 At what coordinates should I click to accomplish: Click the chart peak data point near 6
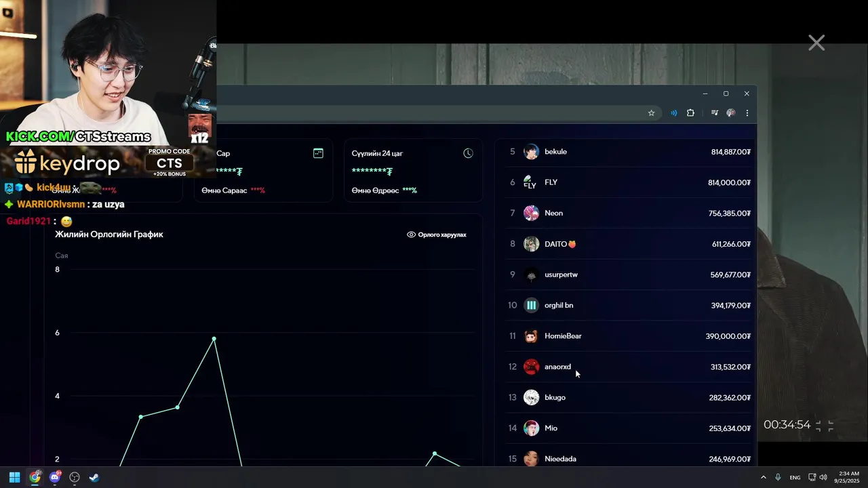point(214,339)
